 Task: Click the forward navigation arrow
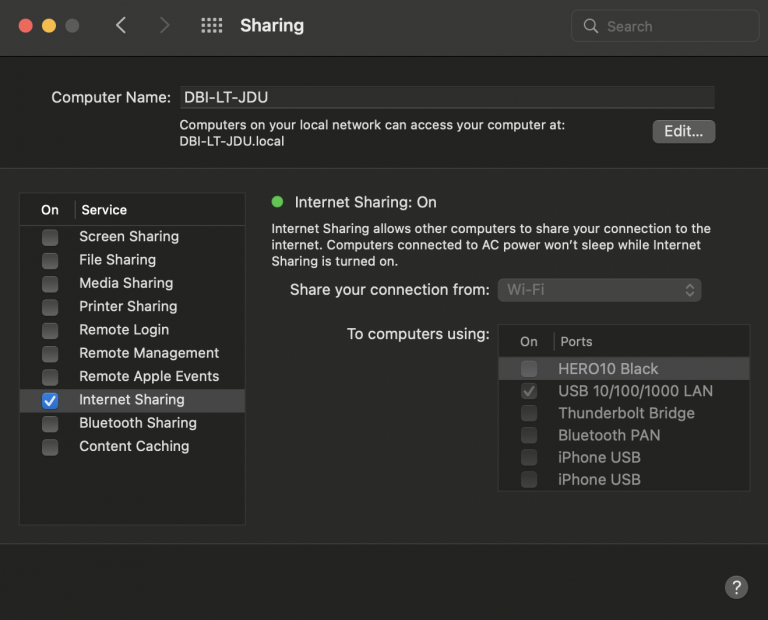tap(165, 26)
